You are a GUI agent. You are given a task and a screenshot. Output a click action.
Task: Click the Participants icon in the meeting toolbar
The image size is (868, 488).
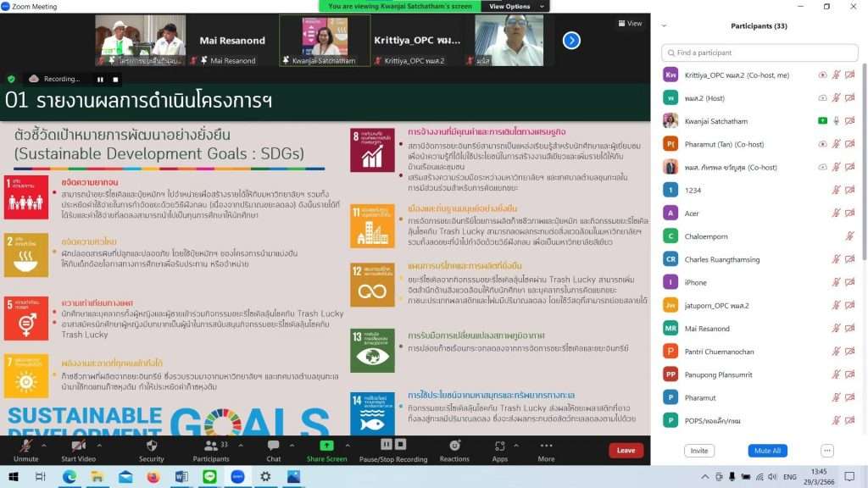coord(211,446)
